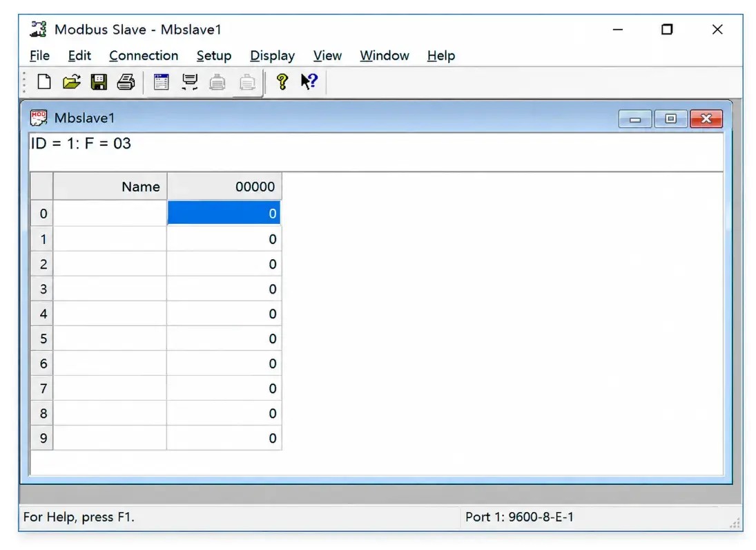Screen dimensions: 756x550
Task: Select the value cell in row 3
Action: click(224, 289)
